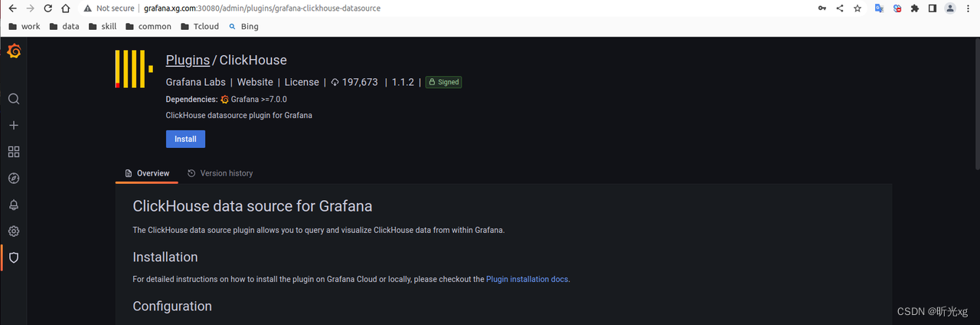
Task: Open the Chrome three-dot menu
Action: 969,8
